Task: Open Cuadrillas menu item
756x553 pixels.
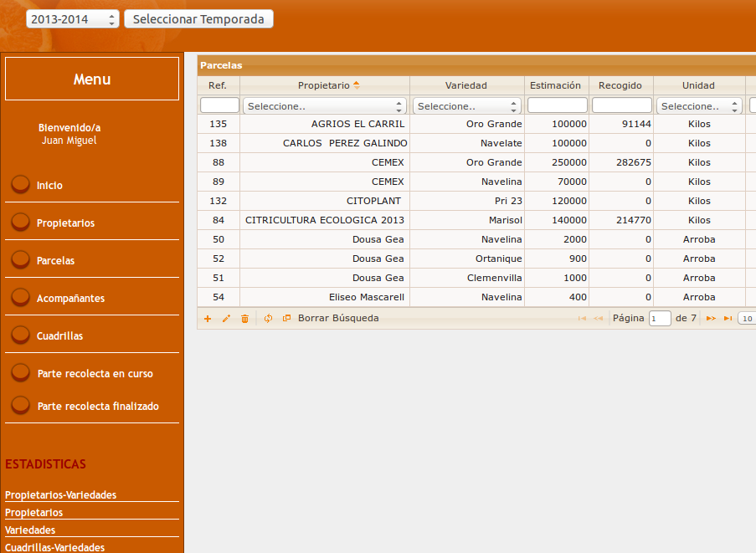Action: pos(59,335)
